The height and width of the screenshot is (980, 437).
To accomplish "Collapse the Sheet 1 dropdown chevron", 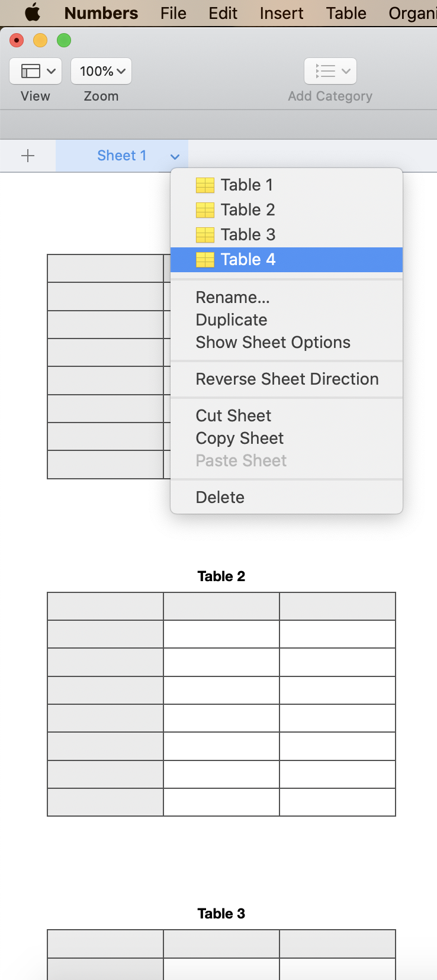I will (175, 157).
